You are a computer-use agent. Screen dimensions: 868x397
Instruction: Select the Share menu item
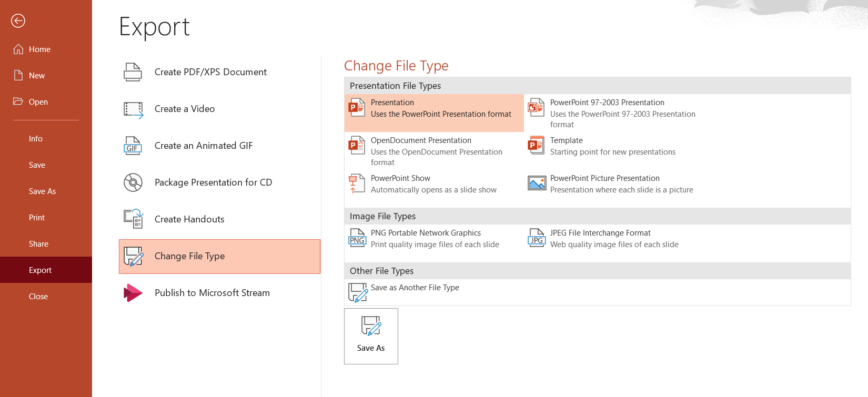pyautogui.click(x=38, y=244)
